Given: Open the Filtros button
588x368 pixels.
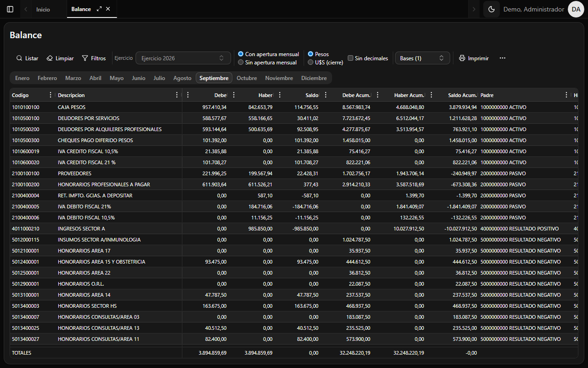Looking at the screenshot, I should tap(94, 58).
